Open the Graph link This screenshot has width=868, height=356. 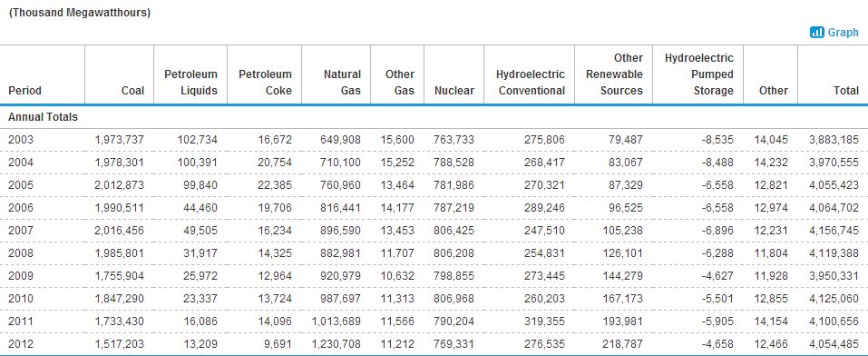click(x=844, y=32)
